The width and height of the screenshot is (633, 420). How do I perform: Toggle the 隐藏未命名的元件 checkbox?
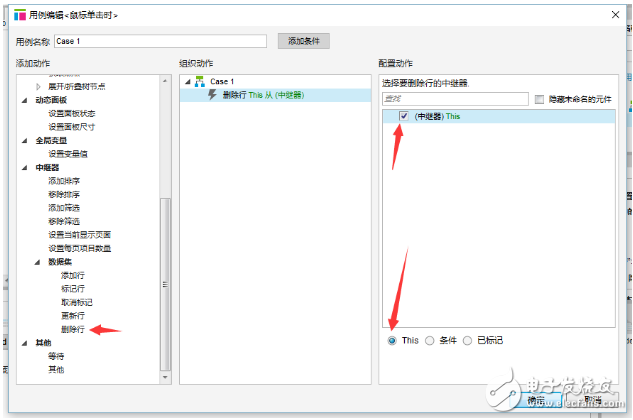(x=540, y=99)
